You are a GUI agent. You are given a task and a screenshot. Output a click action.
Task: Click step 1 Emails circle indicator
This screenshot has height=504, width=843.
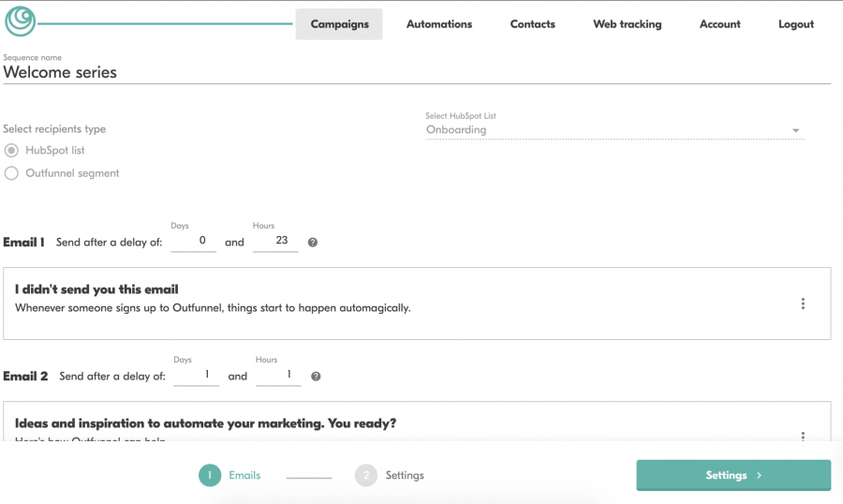click(x=210, y=476)
